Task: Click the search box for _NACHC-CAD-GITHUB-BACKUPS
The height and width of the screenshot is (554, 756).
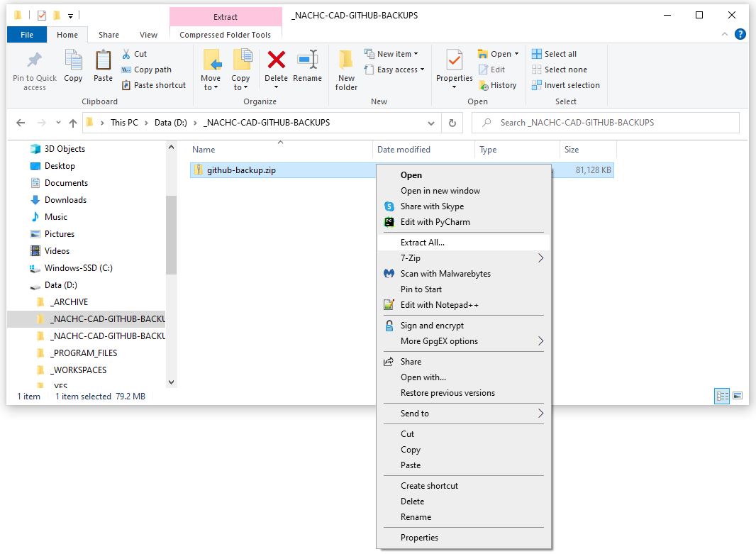Action: click(606, 123)
